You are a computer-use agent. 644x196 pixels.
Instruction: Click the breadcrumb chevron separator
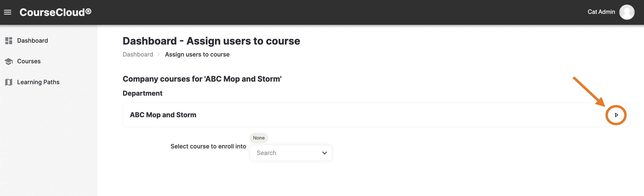tap(159, 54)
